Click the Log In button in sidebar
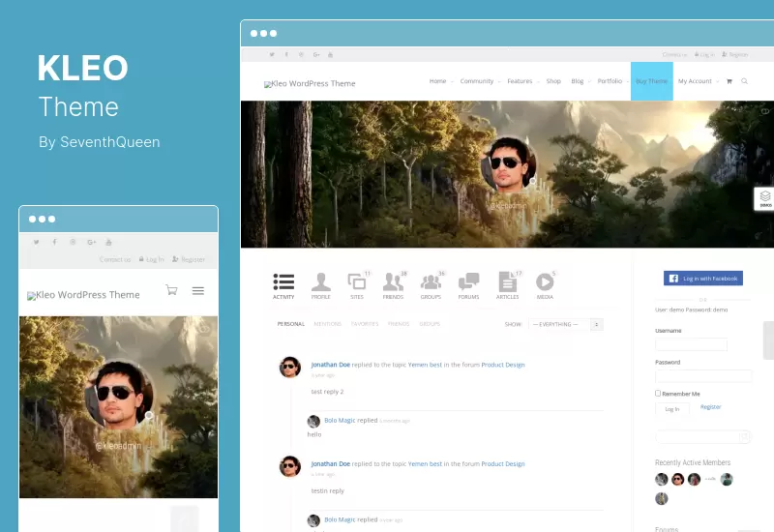 point(671,409)
